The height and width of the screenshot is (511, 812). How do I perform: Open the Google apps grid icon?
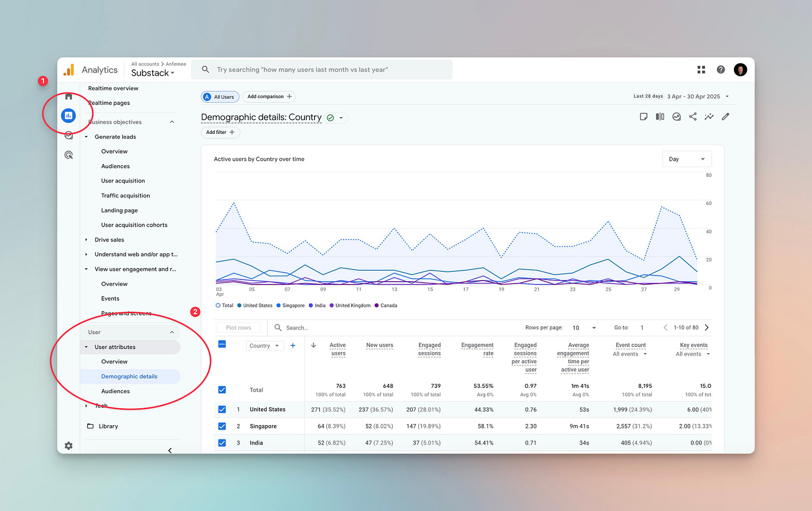(x=702, y=70)
